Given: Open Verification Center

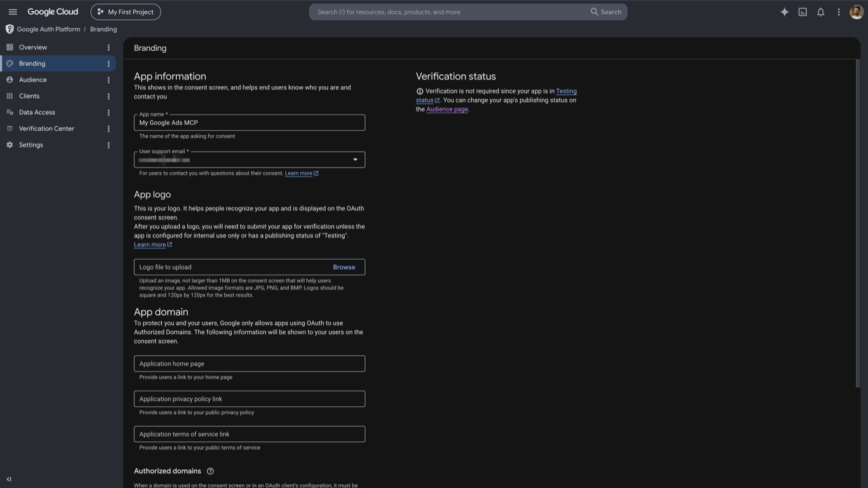Looking at the screenshot, I should pos(46,128).
